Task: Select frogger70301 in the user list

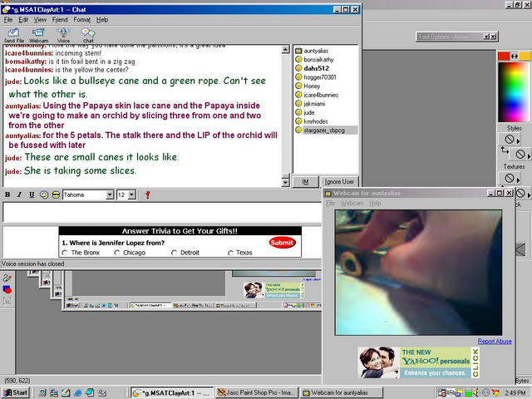Action: (x=319, y=77)
